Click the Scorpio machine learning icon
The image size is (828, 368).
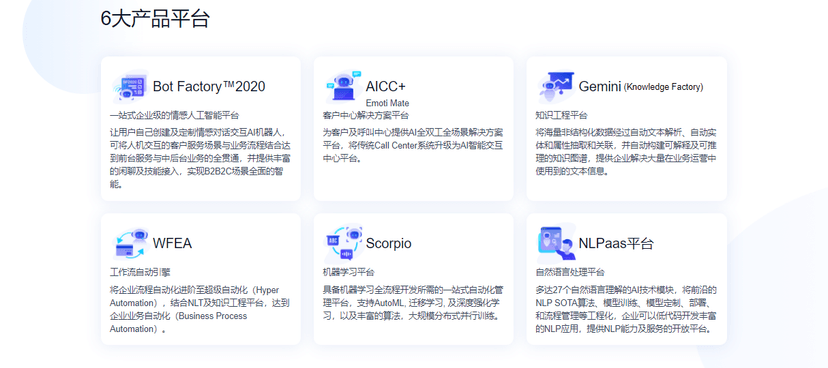[344, 243]
